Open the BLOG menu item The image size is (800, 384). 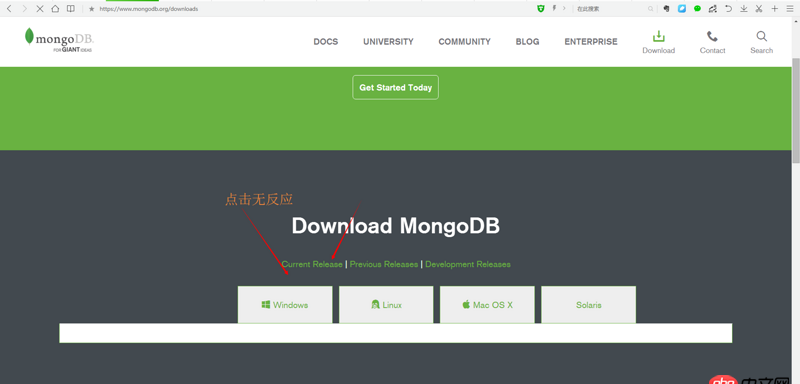point(527,42)
